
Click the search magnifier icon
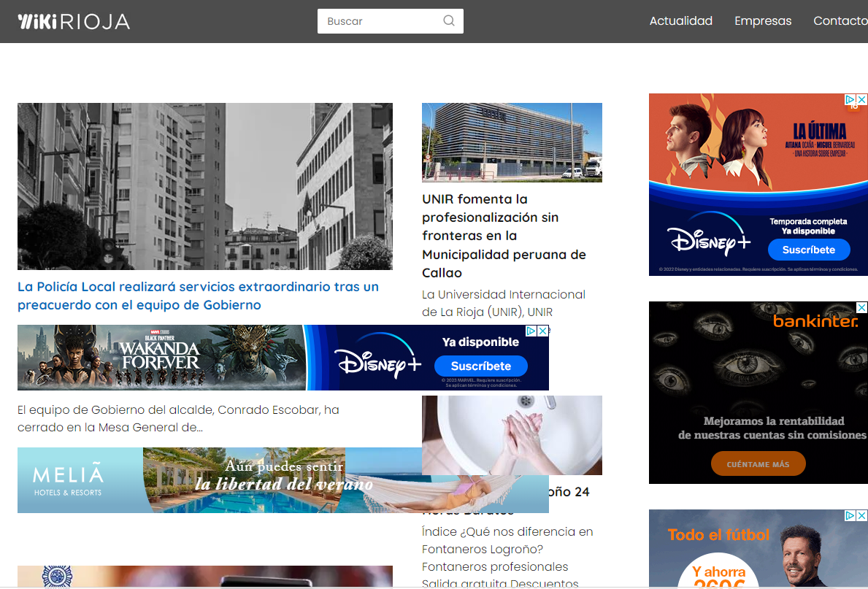449,21
